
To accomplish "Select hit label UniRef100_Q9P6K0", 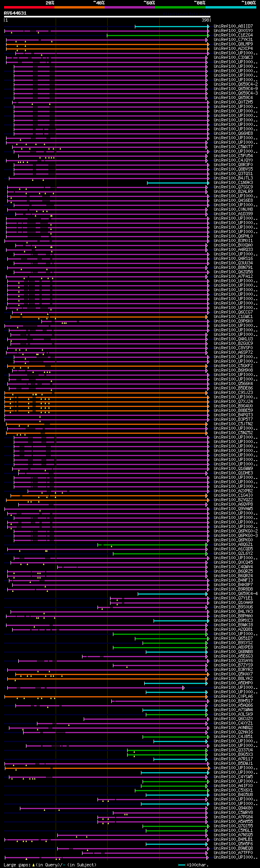I will 233,321.
